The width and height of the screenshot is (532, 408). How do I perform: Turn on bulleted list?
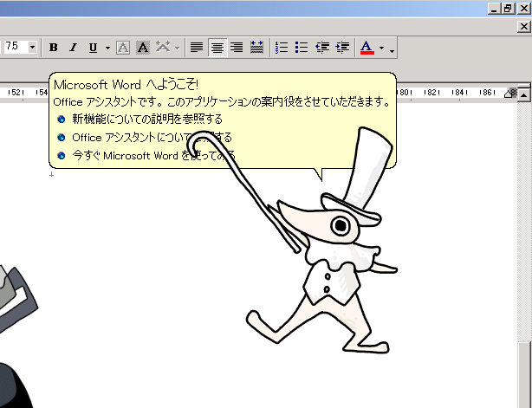pos(302,48)
